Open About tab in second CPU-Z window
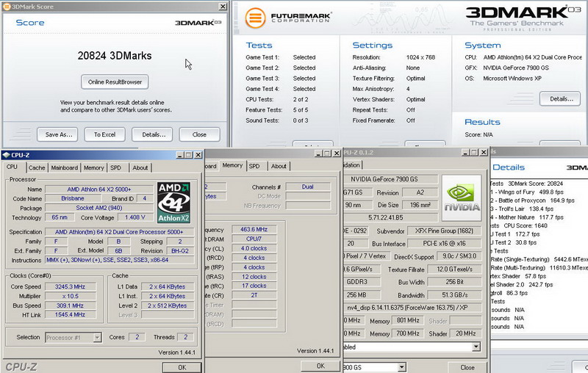Screen dimensions: 588x373 279,166
